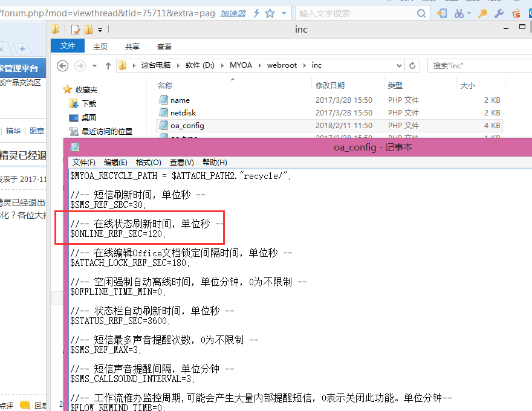The height and width of the screenshot is (411, 532).
Task: Click the wrench tools icon
Action: [x=499, y=13]
